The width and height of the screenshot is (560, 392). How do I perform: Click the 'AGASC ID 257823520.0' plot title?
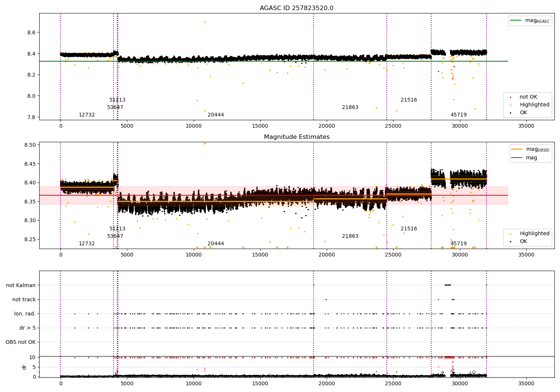296,8
